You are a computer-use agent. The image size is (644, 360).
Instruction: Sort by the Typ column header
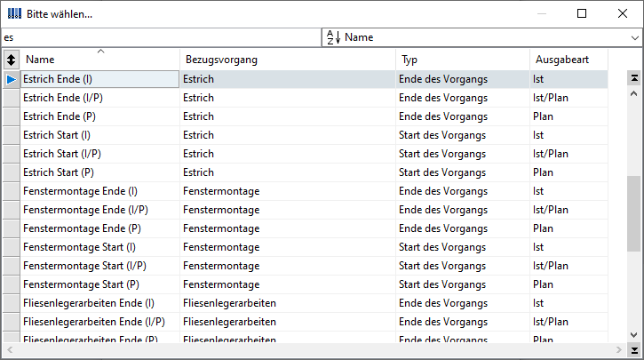point(463,60)
